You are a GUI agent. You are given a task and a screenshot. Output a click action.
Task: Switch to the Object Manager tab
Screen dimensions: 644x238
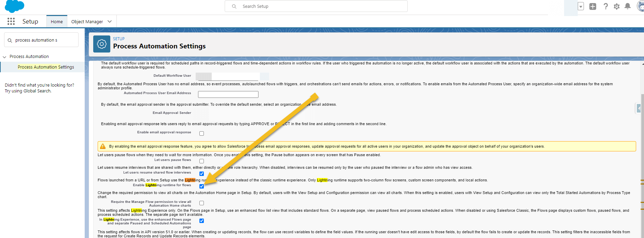pos(87,21)
